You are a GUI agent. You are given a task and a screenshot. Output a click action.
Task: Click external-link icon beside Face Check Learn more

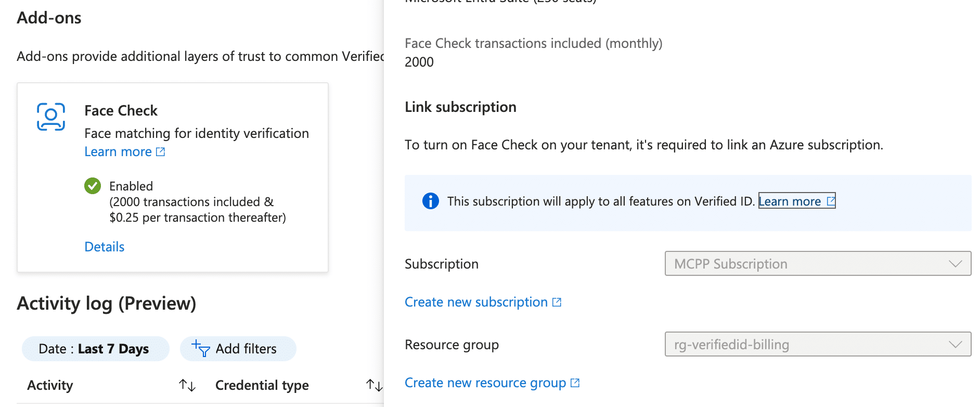click(161, 152)
